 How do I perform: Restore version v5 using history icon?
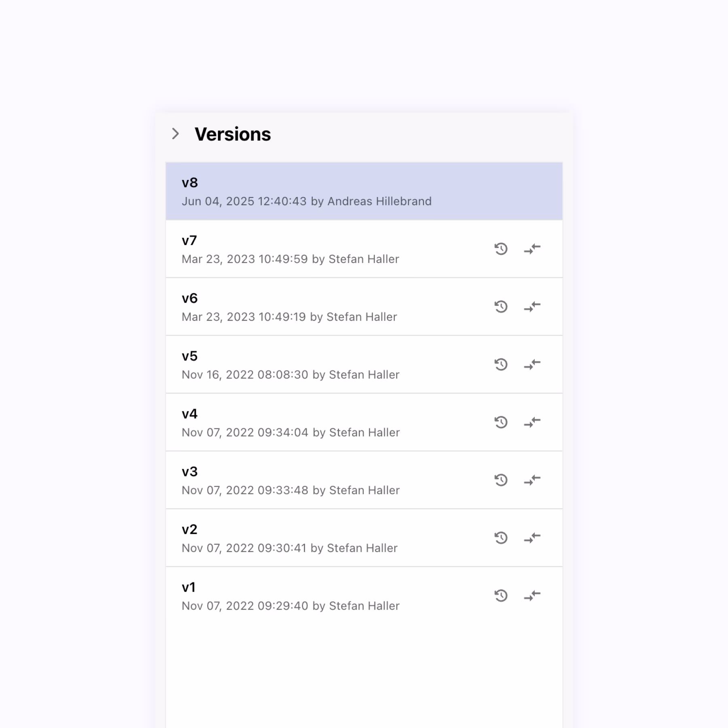(501, 364)
